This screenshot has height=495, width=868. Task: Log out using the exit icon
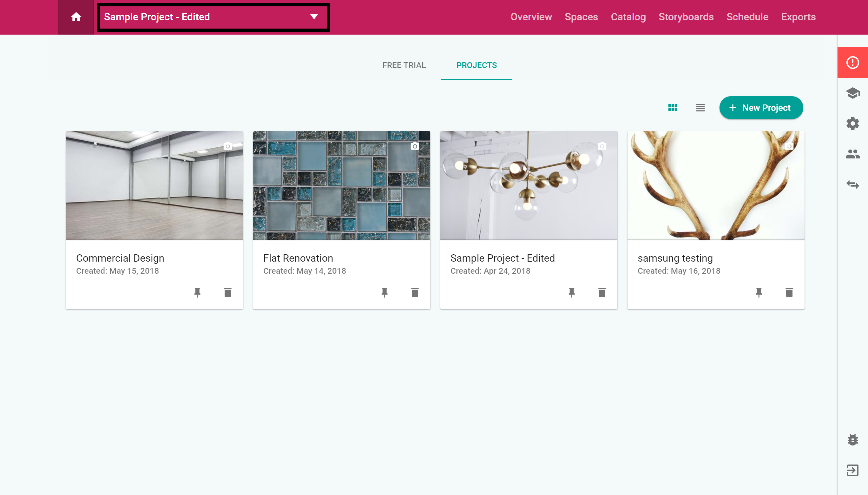pyautogui.click(x=852, y=470)
